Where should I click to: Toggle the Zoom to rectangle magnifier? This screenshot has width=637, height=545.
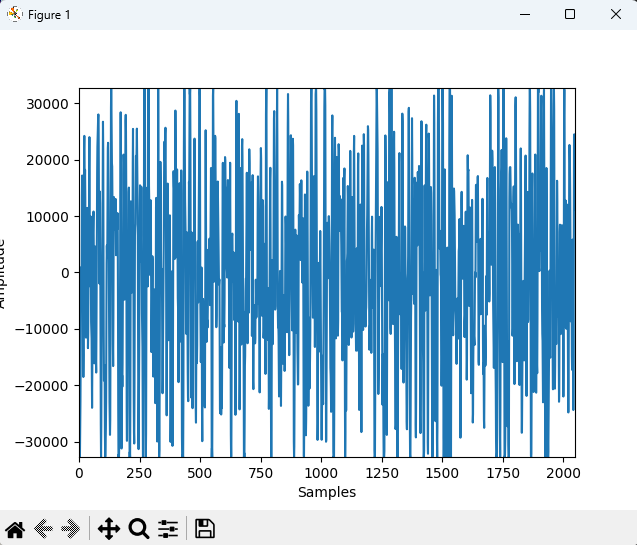pos(139,529)
